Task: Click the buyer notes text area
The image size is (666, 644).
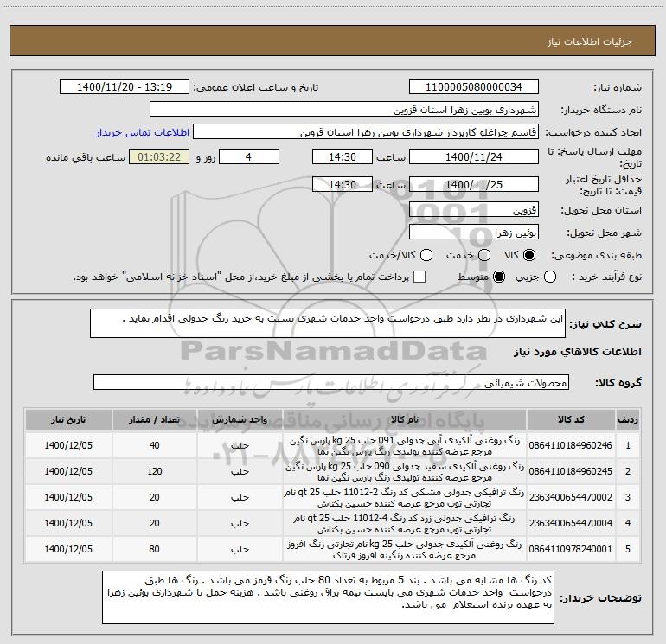Action: (328, 597)
